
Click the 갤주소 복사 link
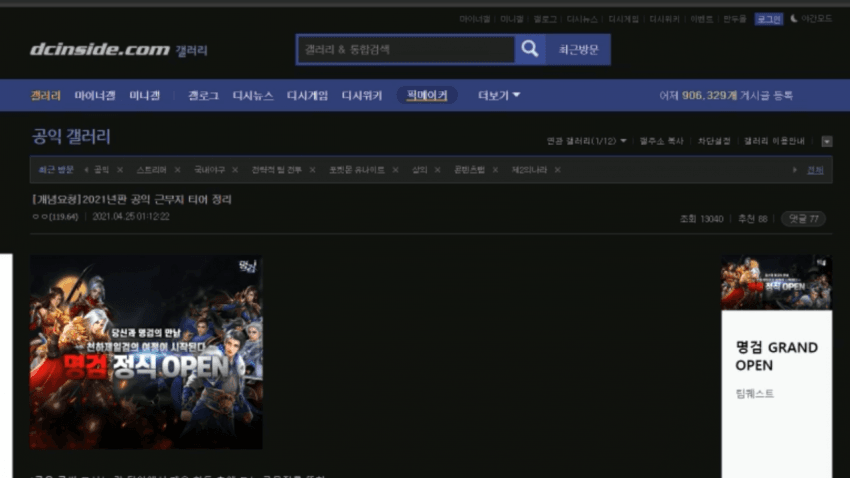[661, 141]
